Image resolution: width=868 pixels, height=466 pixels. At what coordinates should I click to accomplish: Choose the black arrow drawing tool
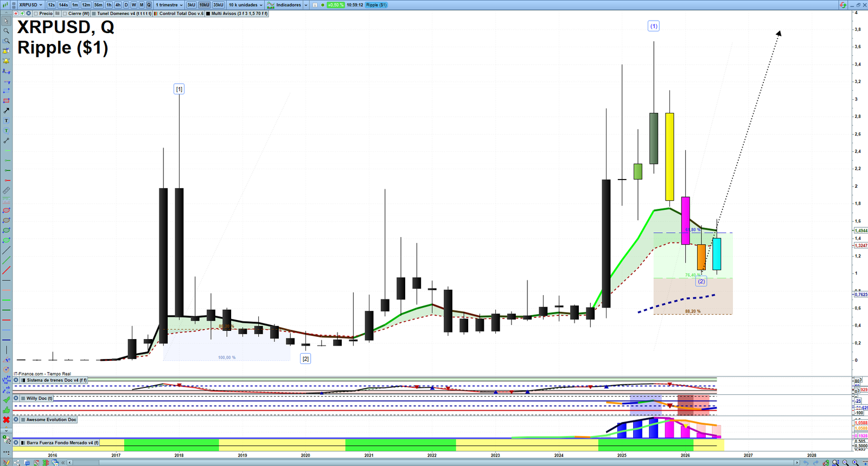tap(6, 111)
